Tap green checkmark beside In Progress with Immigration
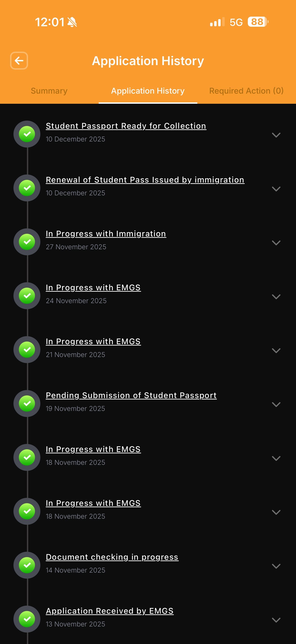Screen dimensions: 296x644 pos(27,242)
